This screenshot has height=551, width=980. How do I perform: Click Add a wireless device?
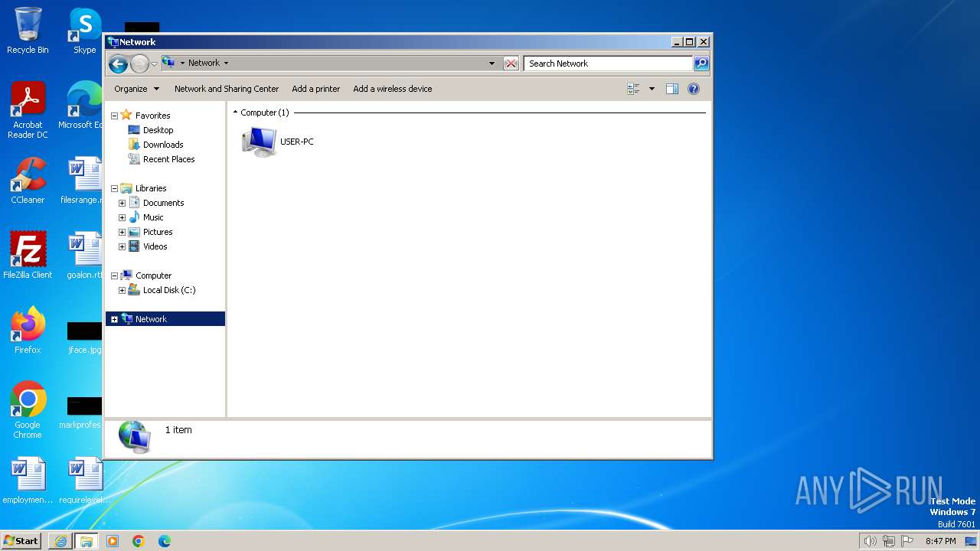coord(393,89)
